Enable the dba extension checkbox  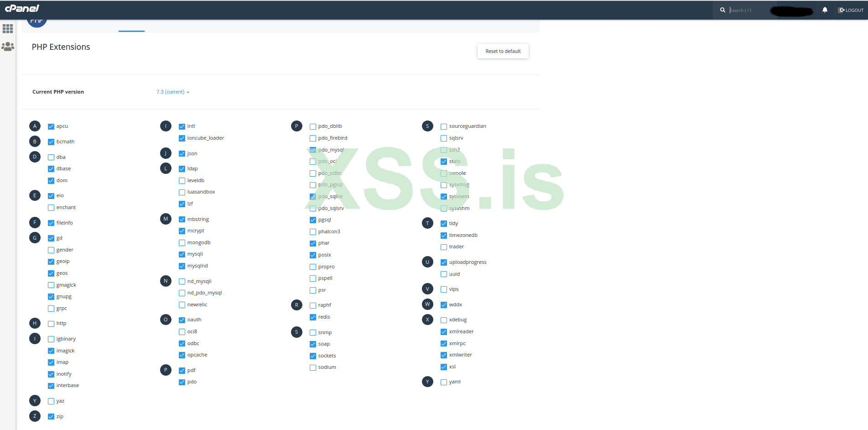pyautogui.click(x=51, y=157)
